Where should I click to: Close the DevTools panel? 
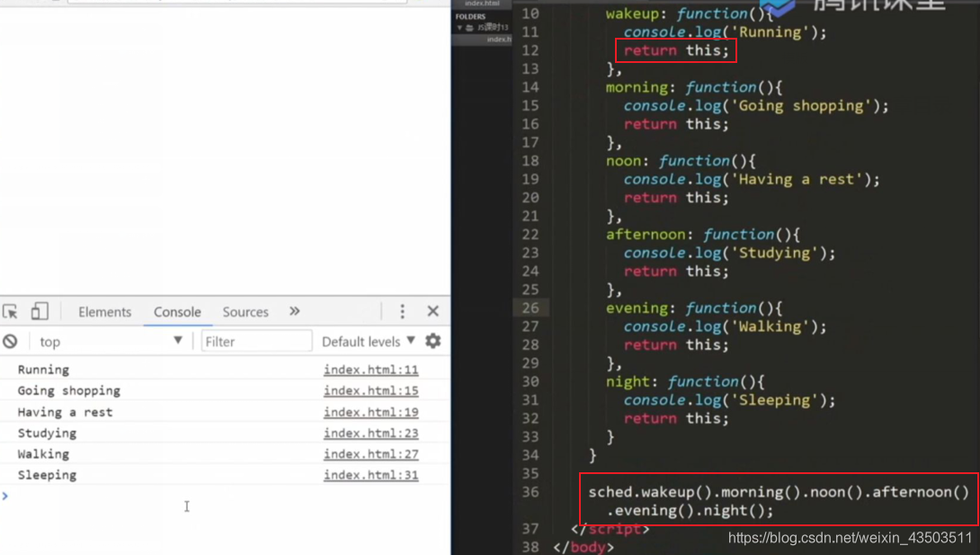(433, 311)
